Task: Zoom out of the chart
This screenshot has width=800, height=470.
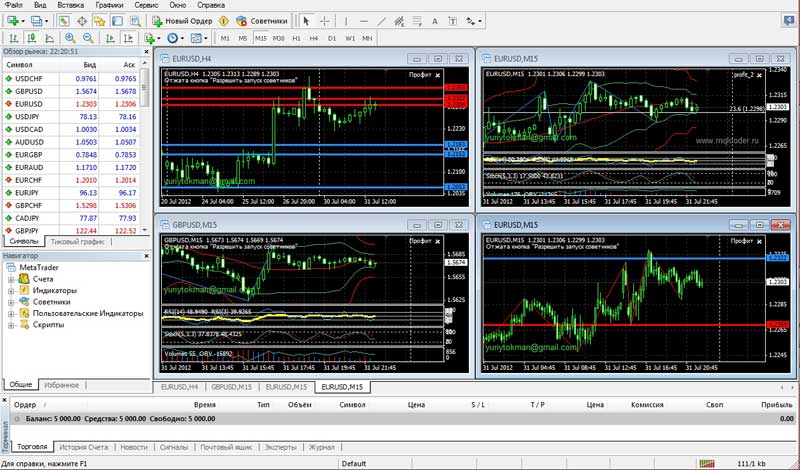Action: pyautogui.click(x=88, y=38)
